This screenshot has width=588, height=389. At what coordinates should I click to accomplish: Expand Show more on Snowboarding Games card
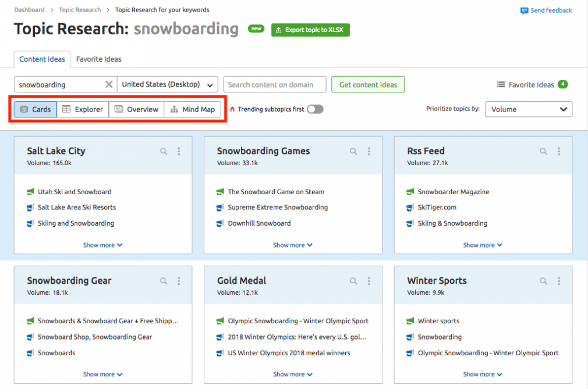(x=292, y=245)
